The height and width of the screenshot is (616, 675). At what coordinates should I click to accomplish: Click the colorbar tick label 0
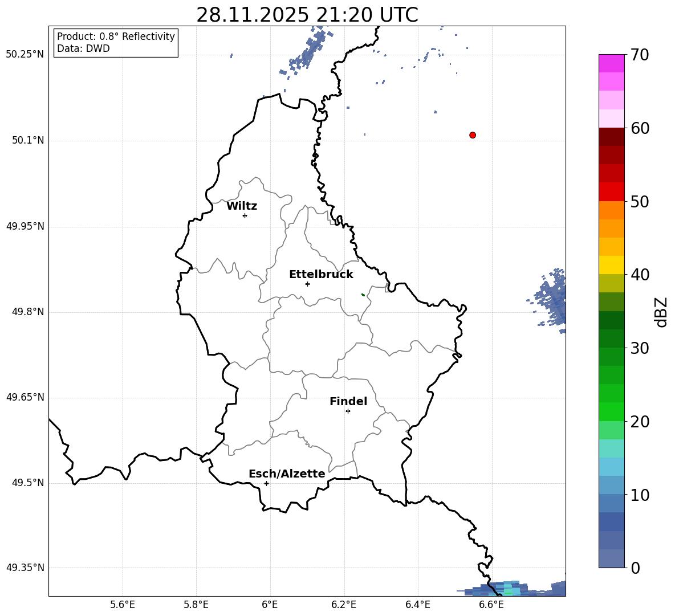click(635, 568)
